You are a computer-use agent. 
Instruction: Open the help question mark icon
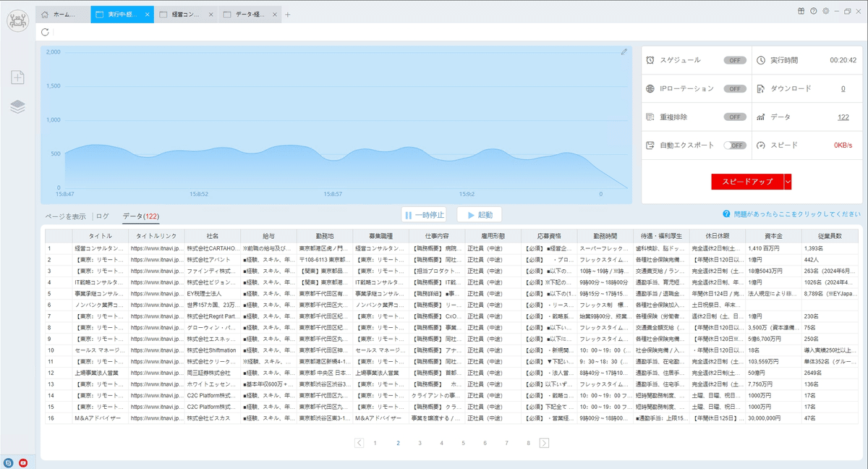[813, 11]
